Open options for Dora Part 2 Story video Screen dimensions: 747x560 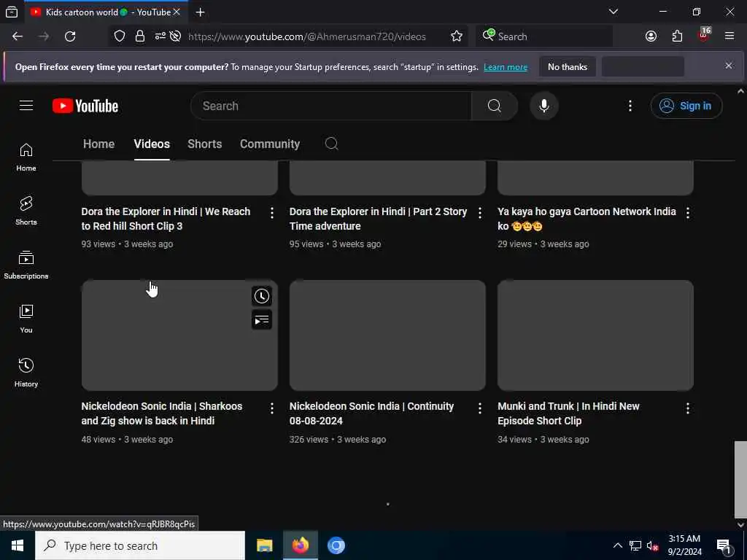pyautogui.click(x=480, y=213)
